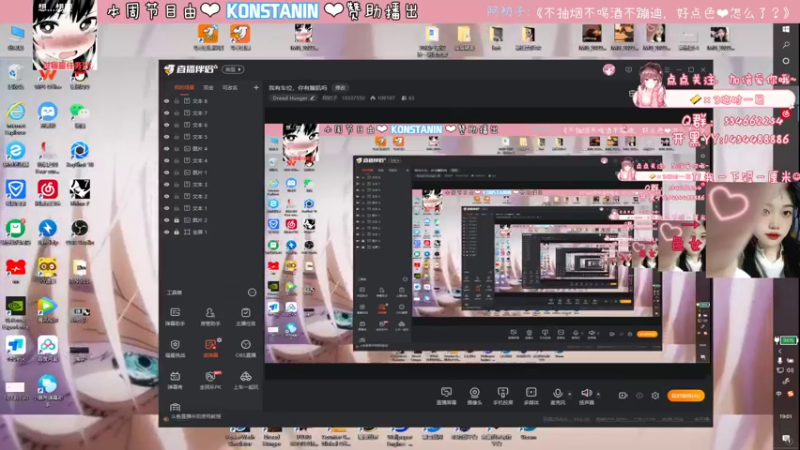Toggle lock on the 文本 8 layer

tap(177, 101)
